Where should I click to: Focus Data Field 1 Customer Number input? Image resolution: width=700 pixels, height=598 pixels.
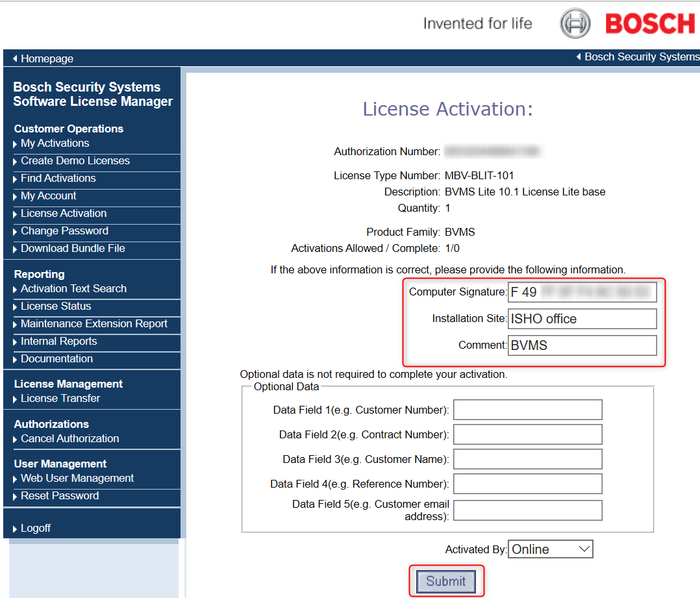pyautogui.click(x=527, y=410)
